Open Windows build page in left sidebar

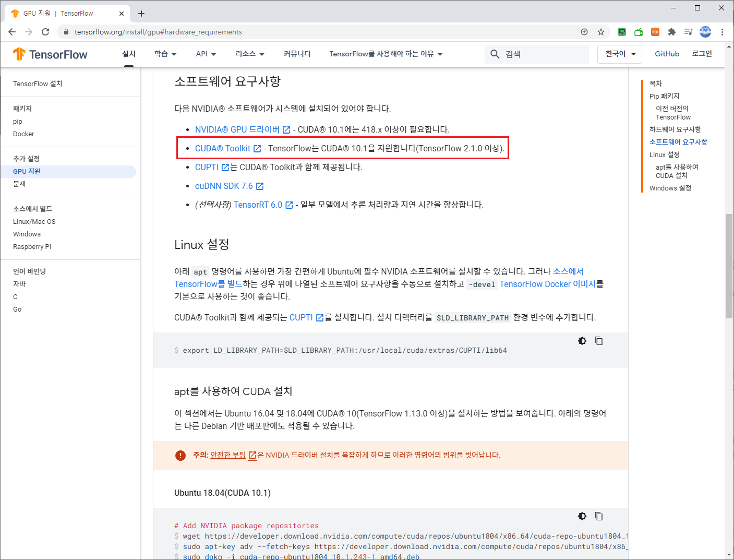(27, 234)
